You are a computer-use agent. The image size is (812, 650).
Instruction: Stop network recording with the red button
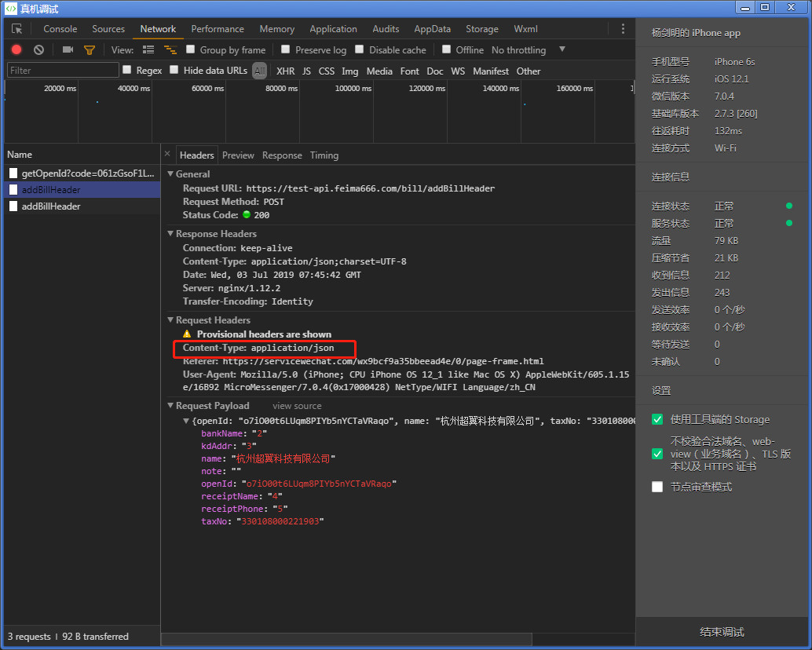pos(16,49)
